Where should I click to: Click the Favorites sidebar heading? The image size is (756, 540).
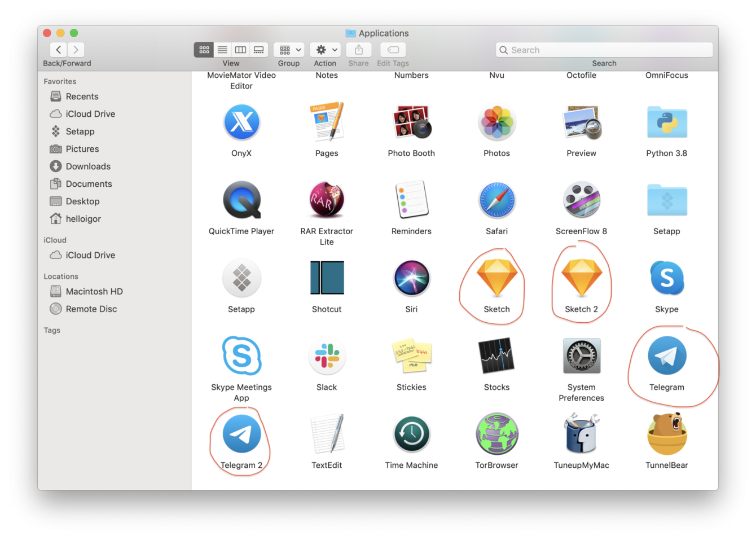coord(60,81)
